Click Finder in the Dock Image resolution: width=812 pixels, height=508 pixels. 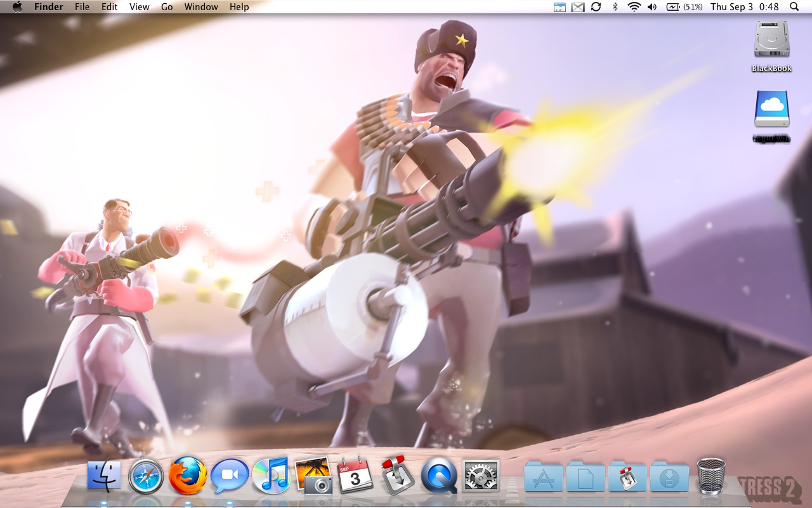pos(105,475)
